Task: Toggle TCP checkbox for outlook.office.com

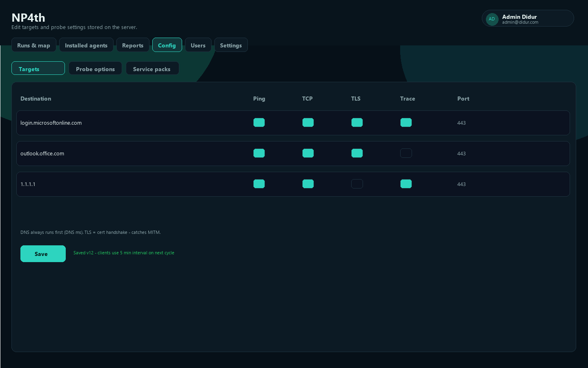Action: click(308, 153)
